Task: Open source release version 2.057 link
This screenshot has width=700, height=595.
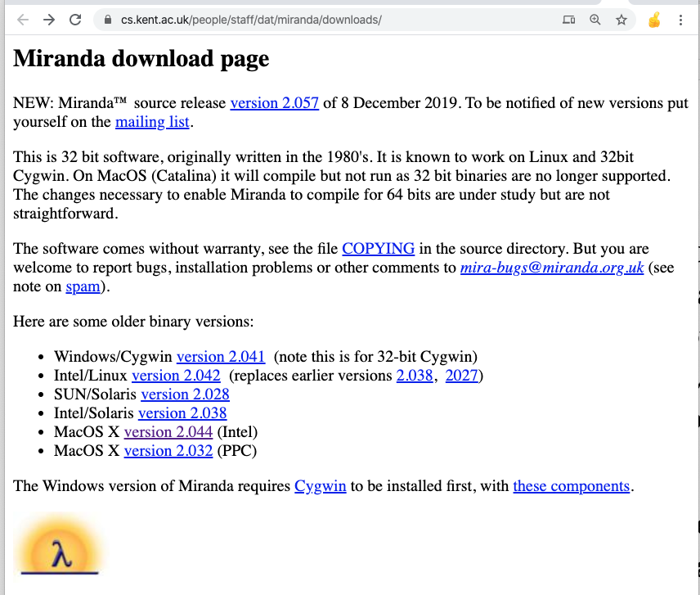Action: click(275, 103)
